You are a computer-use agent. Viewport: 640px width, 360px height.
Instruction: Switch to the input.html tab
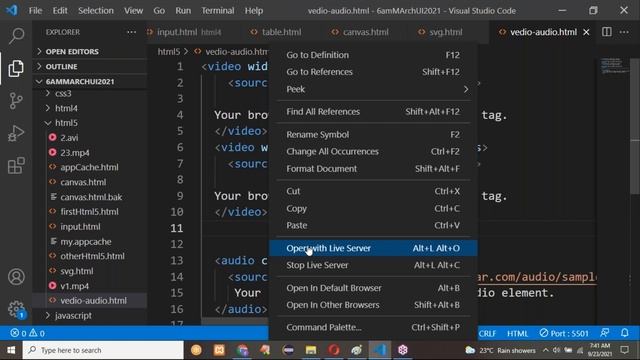coord(188,32)
